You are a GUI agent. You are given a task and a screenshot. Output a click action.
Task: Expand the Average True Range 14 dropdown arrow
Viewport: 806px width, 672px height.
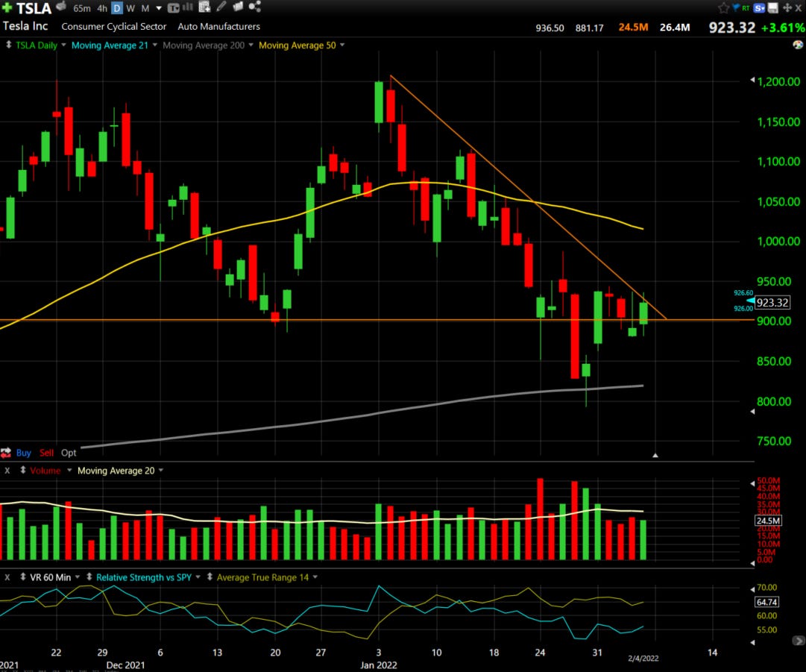[x=315, y=577]
